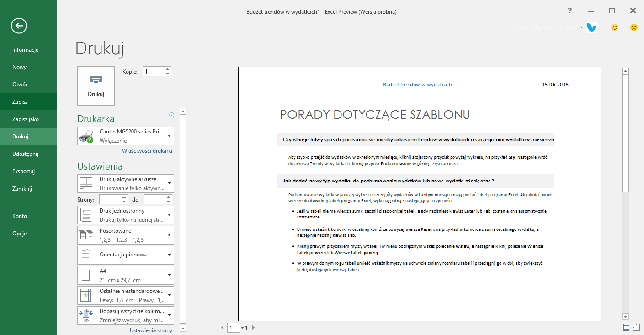Click settings panel scrollbar up arrow
The image size is (644, 335).
[x=183, y=111]
